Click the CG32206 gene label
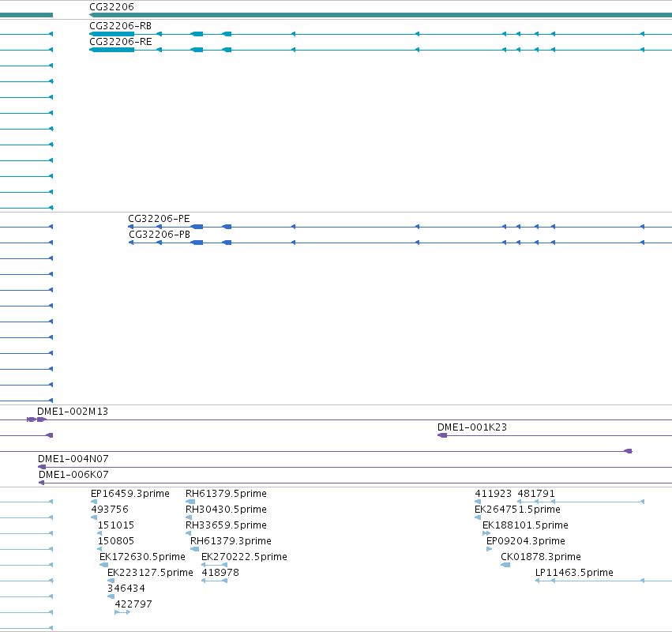 pyautogui.click(x=111, y=7)
